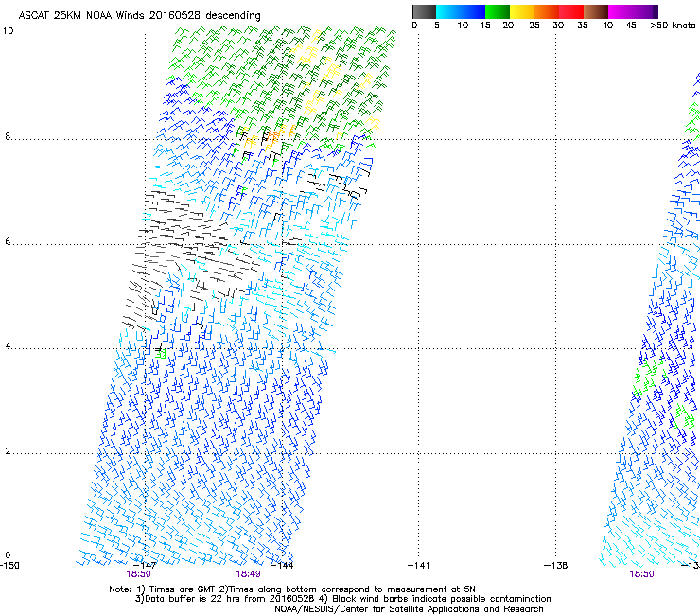Select the orange 25-30 knots color band
The width and height of the screenshot is (700, 615).
click(x=547, y=11)
